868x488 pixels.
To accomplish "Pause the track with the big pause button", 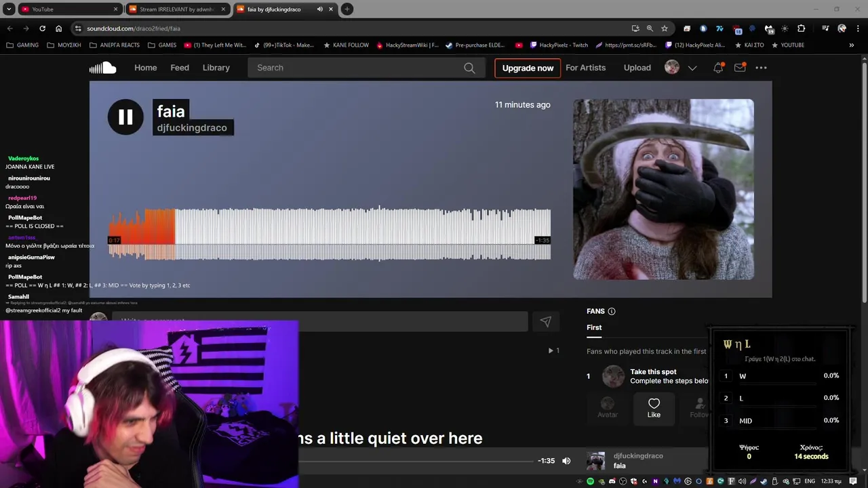I will click(x=125, y=117).
